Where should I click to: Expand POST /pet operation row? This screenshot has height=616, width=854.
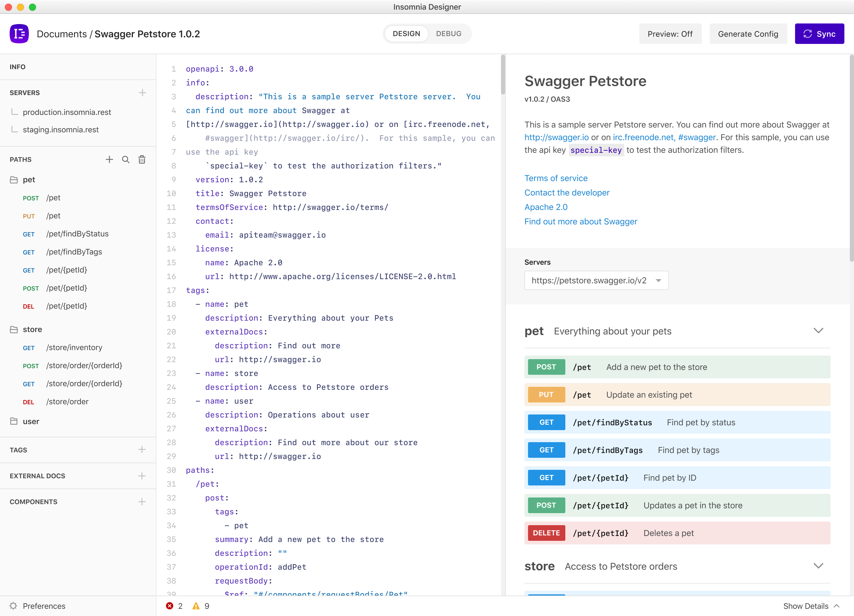pos(677,367)
